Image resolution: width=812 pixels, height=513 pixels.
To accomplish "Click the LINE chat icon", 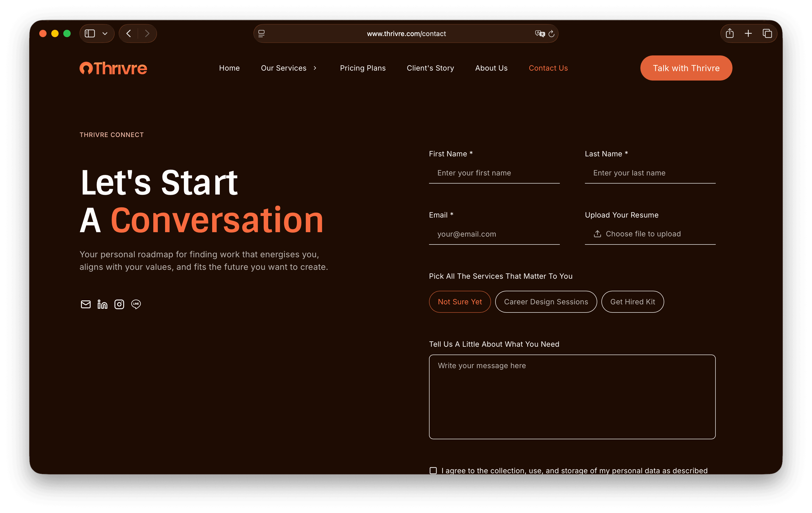I will pos(136,304).
